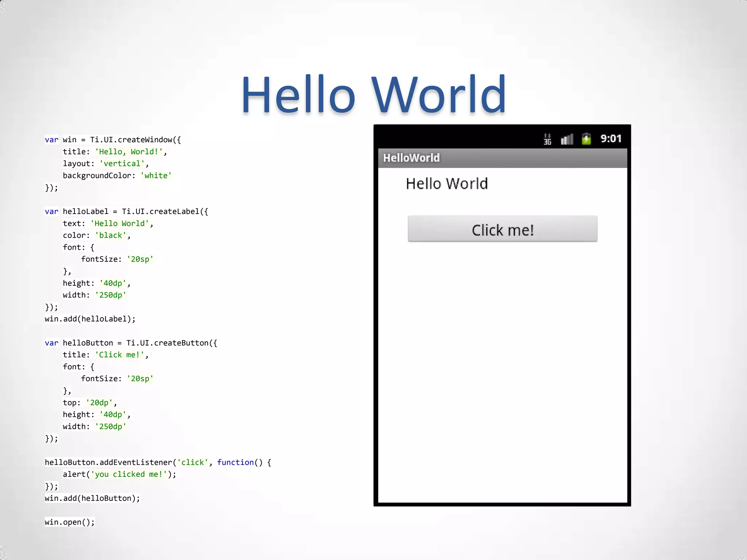This screenshot has height=560, width=747.
Task: Click the 'var win = Ti.UI.createWindow({' line
Action: 113,140
